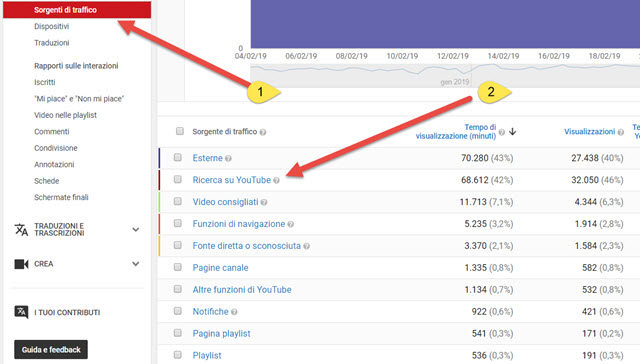This screenshot has height=364, width=640.
Task: Check the Ricerca su YouTube row checkbox
Action: point(178,179)
